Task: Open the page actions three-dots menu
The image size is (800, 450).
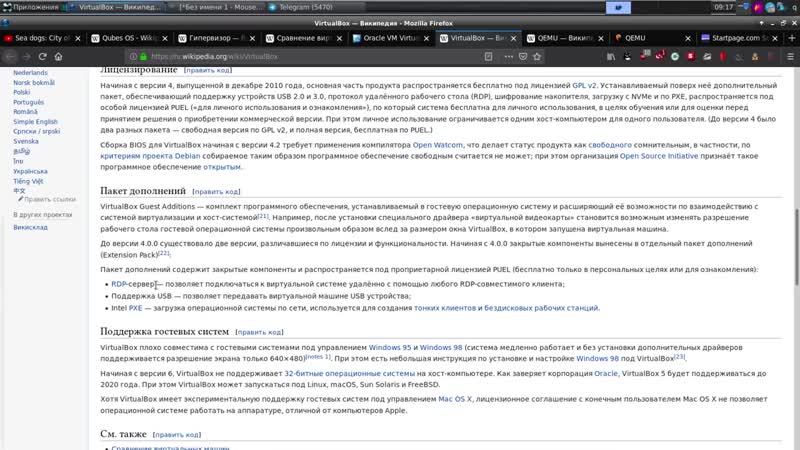Action: click(x=508, y=57)
